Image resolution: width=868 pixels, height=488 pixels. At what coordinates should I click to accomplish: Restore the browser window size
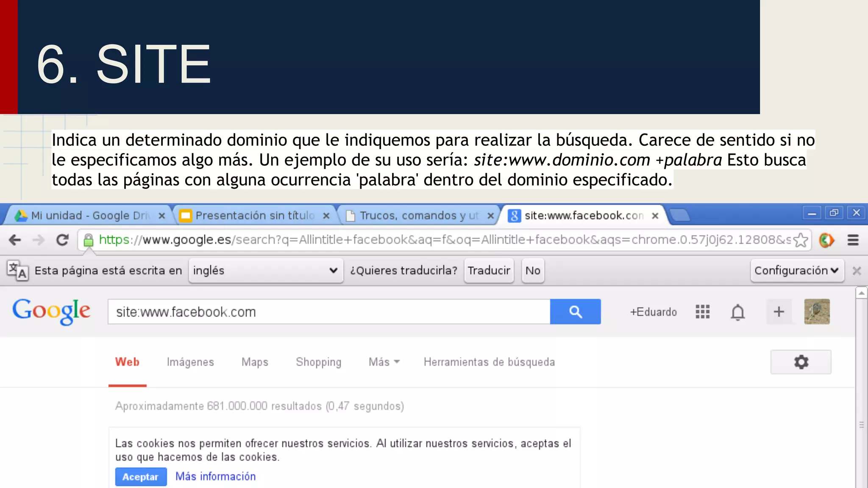coord(834,213)
